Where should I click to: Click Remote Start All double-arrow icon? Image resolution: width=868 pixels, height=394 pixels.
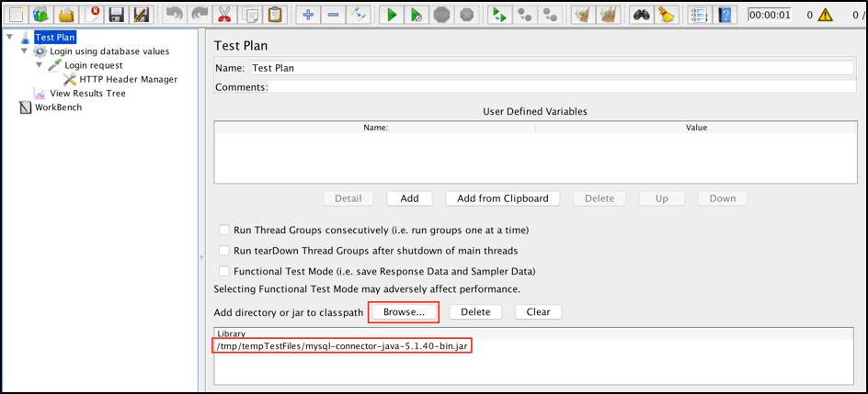point(500,15)
